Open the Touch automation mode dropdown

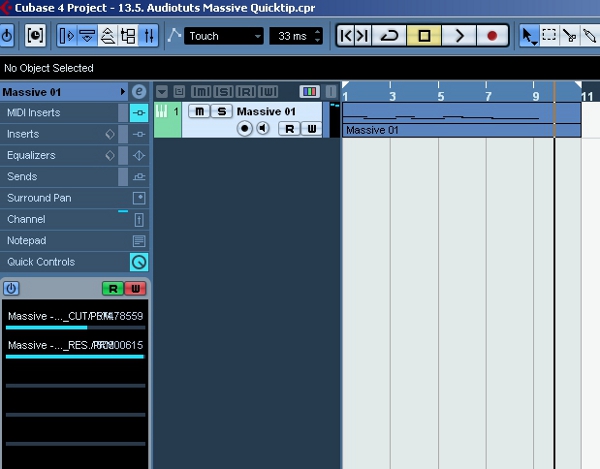coord(223,36)
